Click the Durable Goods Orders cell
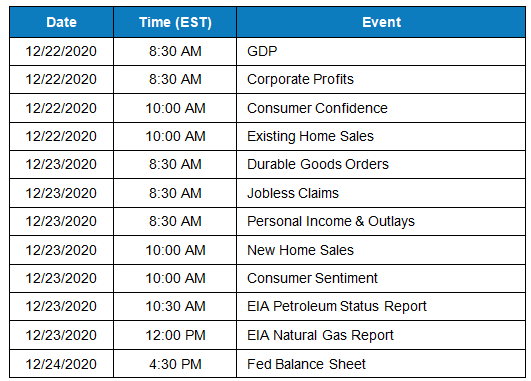Image resolution: width=531 pixels, height=381 pixels. click(381, 165)
